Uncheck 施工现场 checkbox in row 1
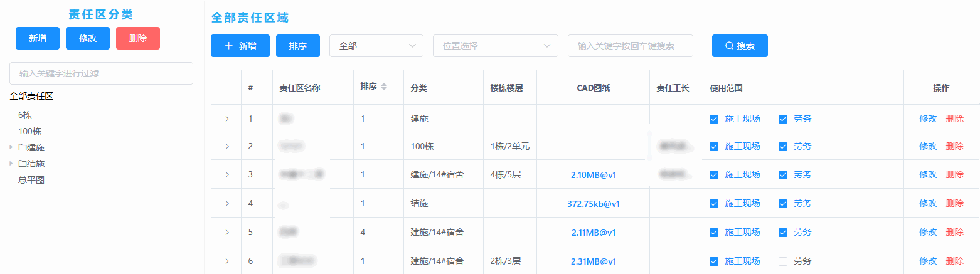 click(714, 119)
